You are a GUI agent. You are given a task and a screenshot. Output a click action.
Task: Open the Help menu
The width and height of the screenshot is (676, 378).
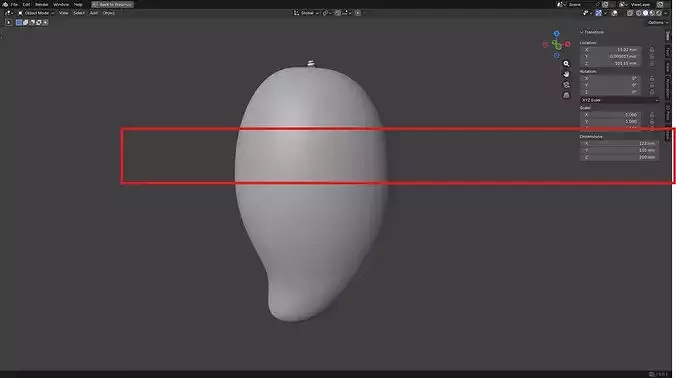78,4
